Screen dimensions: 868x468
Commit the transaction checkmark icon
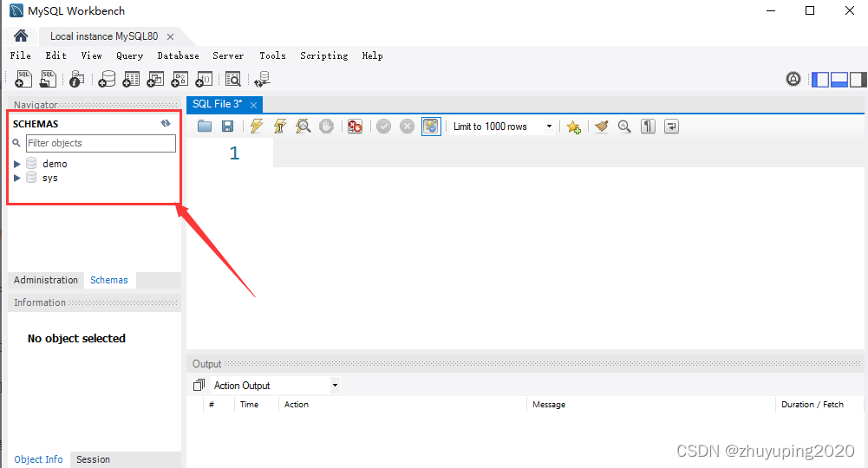click(x=383, y=127)
